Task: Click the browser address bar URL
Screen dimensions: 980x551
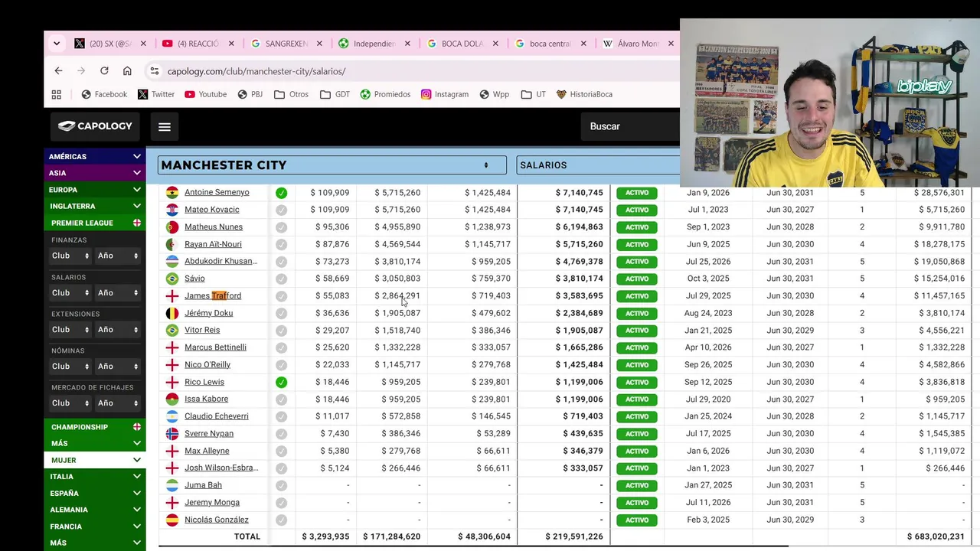Action: 256,71
